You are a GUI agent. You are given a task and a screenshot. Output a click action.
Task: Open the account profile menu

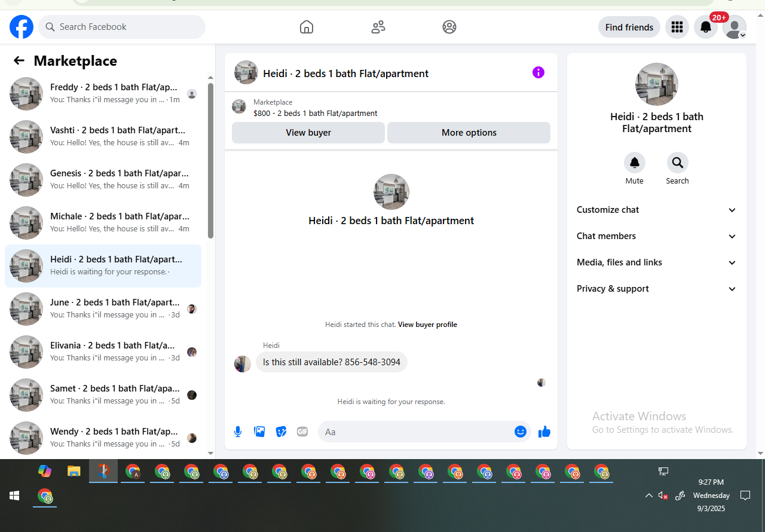735,27
